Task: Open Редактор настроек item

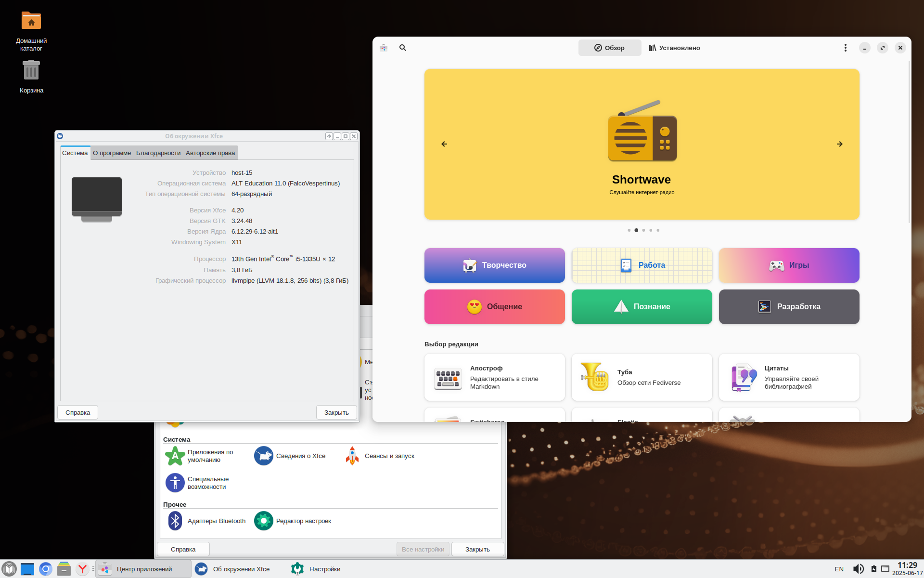Action: (293, 521)
